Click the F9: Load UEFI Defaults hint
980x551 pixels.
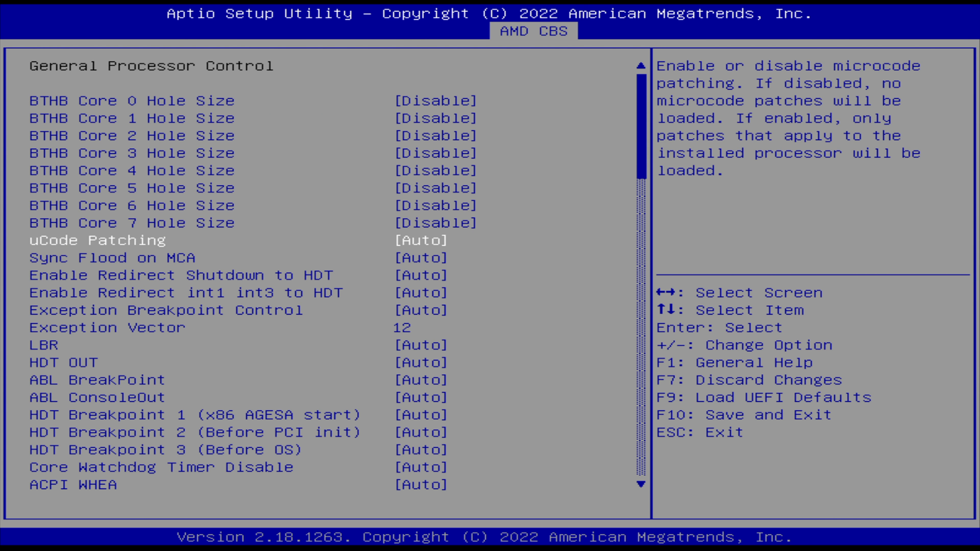[x=764, y=398]
